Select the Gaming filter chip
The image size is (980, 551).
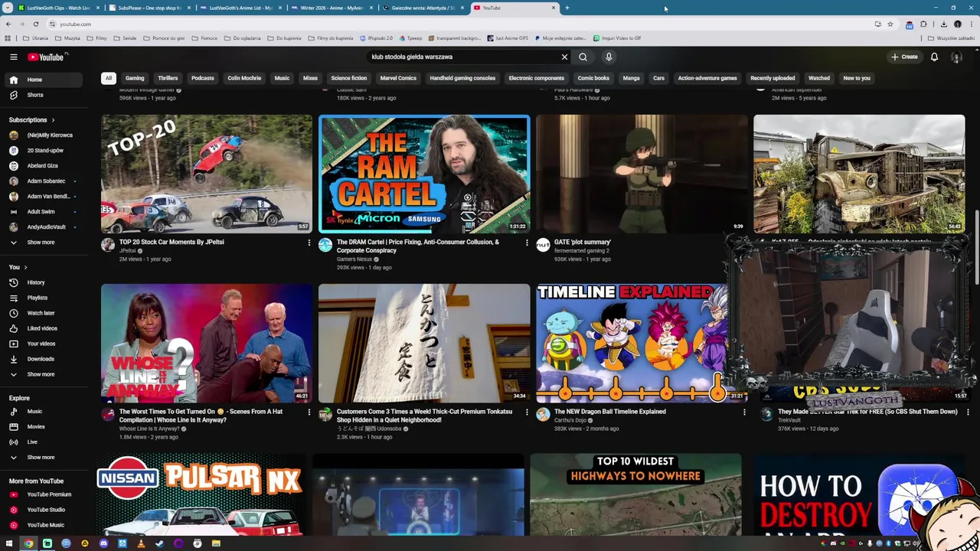[135, 78]
